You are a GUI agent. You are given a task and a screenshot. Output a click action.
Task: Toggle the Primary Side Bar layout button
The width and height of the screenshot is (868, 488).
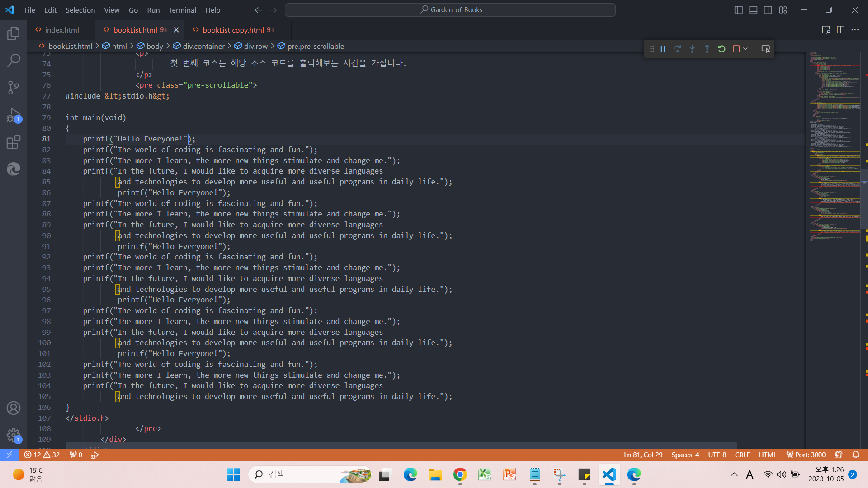coord(738,10)
